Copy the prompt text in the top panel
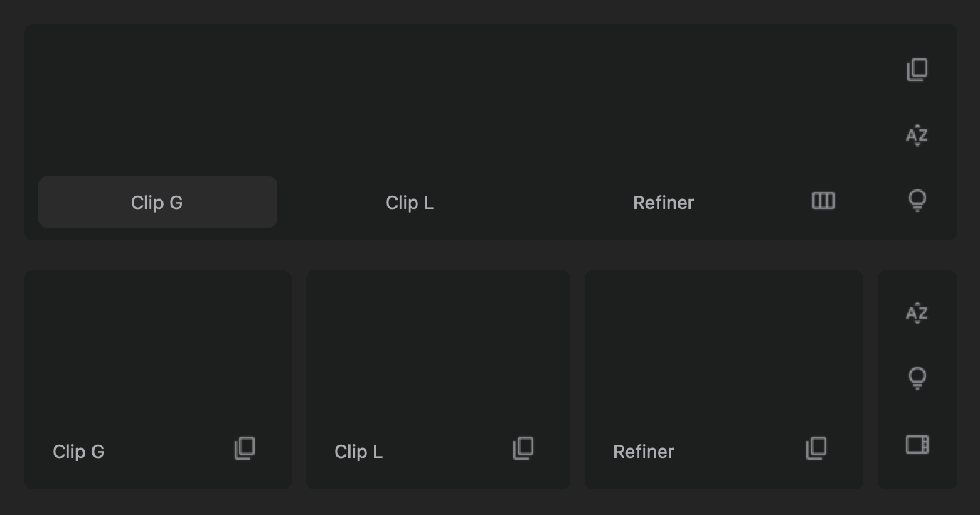 [x=917, y=69]
